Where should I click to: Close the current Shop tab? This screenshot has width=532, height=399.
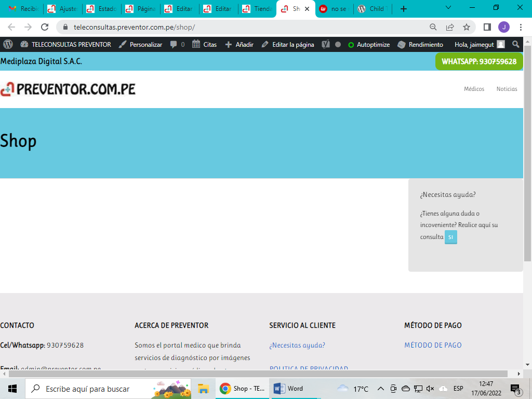coord(307,9)
